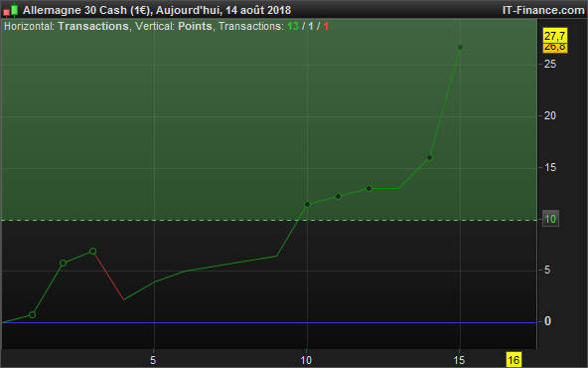Click the hollow data point at transaction 3

pyautogui.click(x=93, y=252)
